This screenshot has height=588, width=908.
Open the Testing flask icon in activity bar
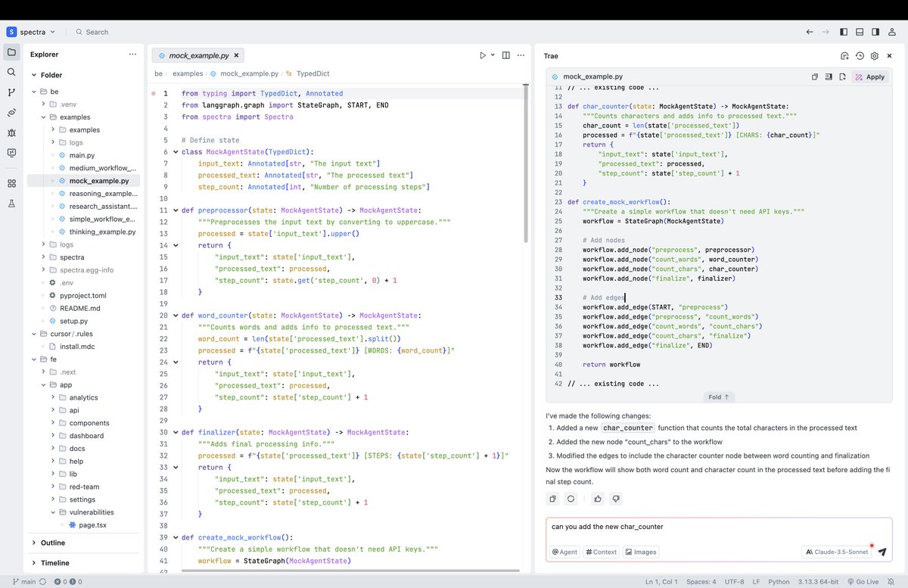(x=11, y=204)
